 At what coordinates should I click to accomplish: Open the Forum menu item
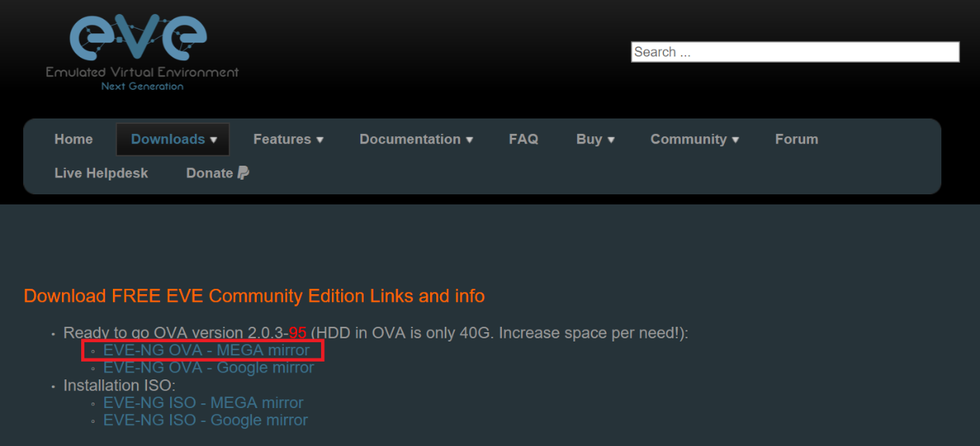pyautogui.click(x=797, y=139)
